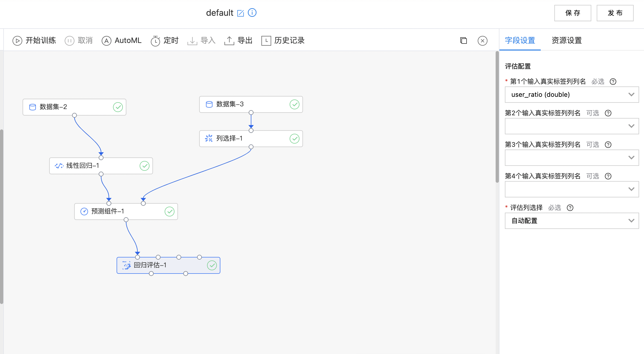Click the 发布 publish button
The width and height of the screenshot is (644, 354).
(615, 13)
